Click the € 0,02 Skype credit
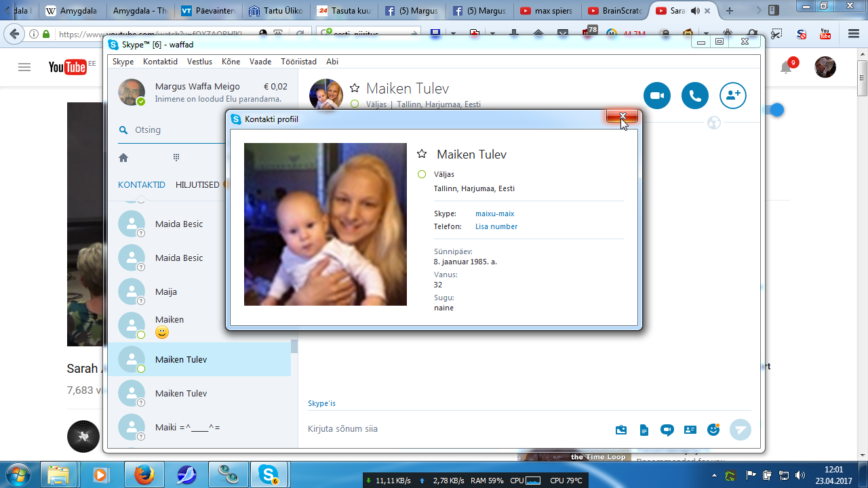The width and height of the screenshot is (868, 488). 275,87
